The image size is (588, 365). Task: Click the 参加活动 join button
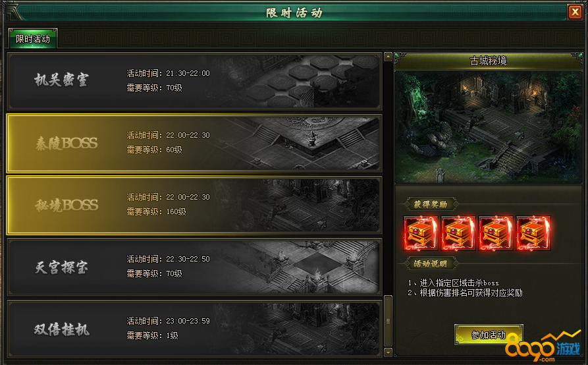point(489,335)
